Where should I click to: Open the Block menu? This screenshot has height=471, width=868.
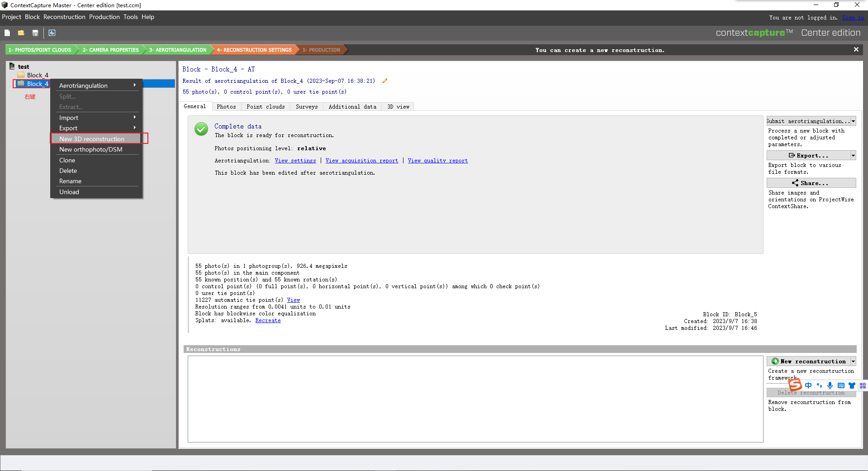coord(32,17)
